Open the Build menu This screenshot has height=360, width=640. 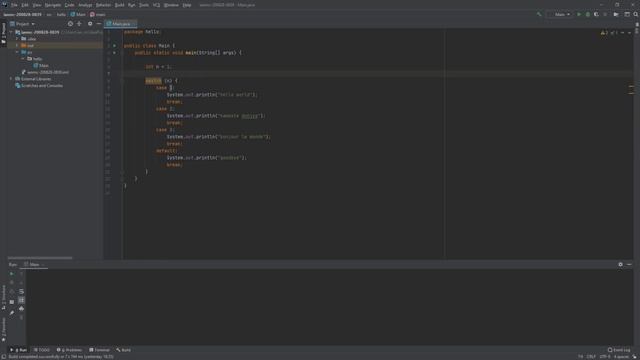(120, 5)
